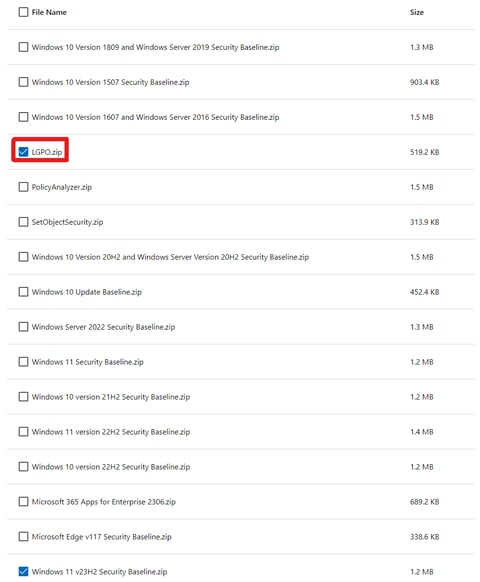Click the PolicyAnalyzer.zip file name text
This screenshot has height=582, width=480.
[x=62, y=187]
